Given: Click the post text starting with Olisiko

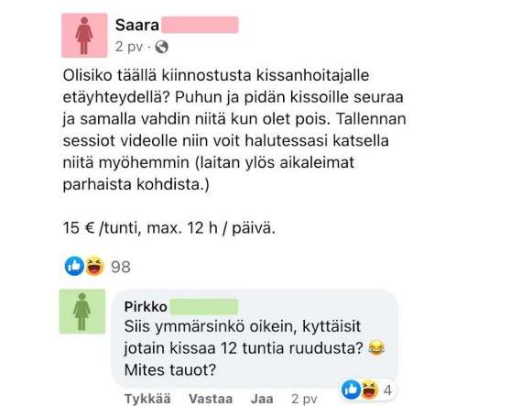Looking at the screenshot, I should [234, 130].
